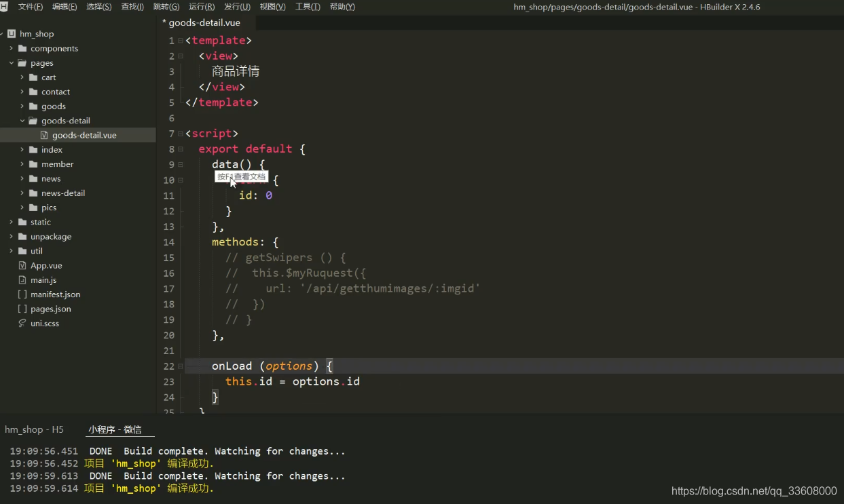Click the member folder icon
The width and height of the screenshot is (844, 504).
point(33,164)
